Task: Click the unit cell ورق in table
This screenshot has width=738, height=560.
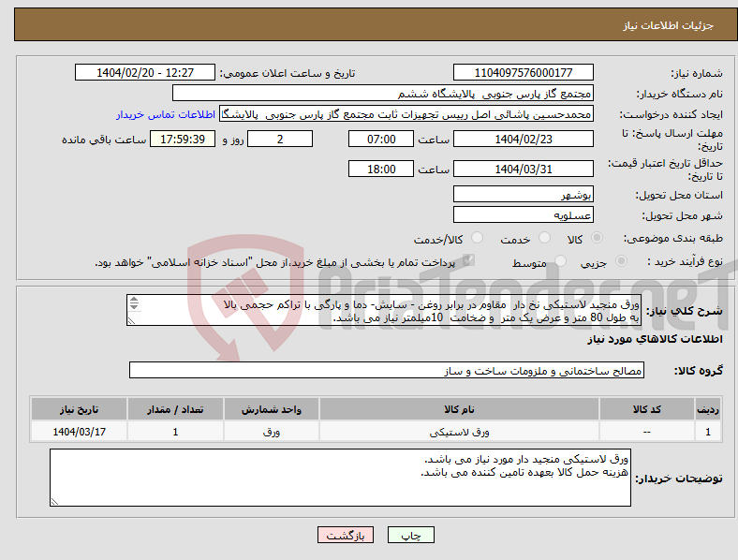Action: [x=272, y=432]
